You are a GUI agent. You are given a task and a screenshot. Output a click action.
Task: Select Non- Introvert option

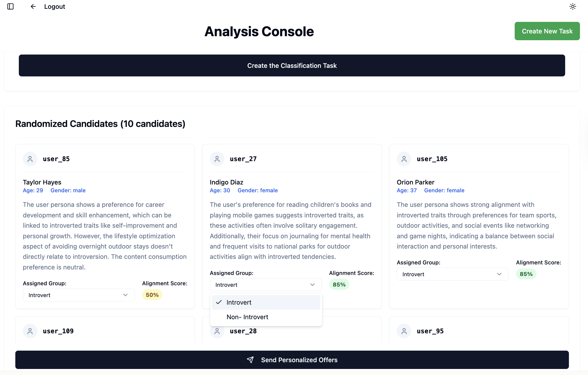click(247, 317)
